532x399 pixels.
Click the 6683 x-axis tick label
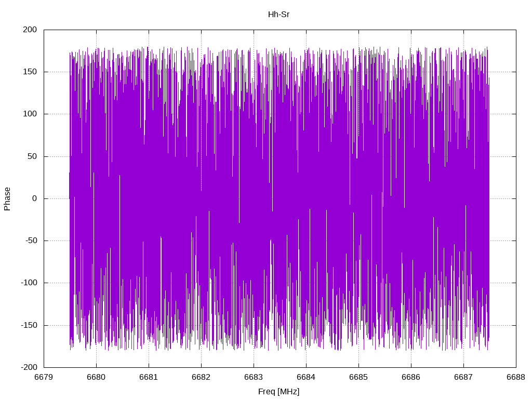point(254,377)
